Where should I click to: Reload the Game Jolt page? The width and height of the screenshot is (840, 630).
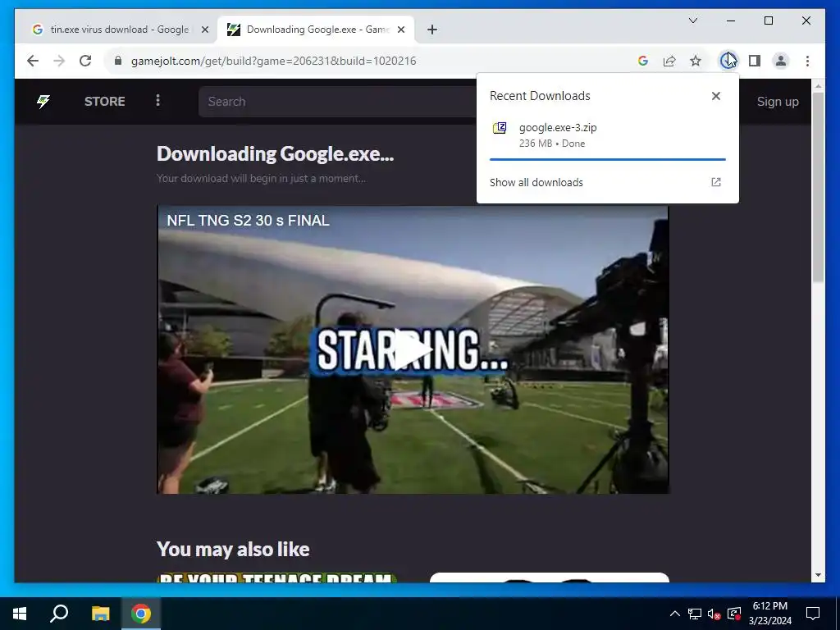85,61
